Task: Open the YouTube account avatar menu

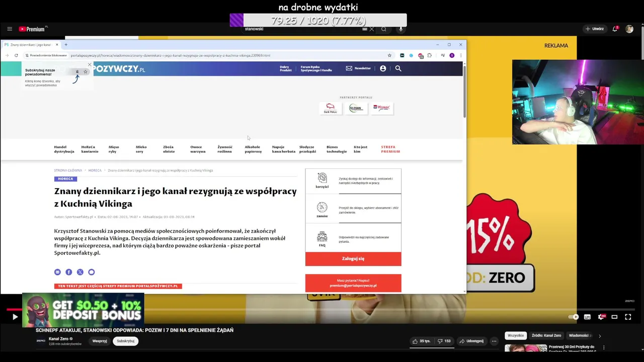Action: [629, 29]
